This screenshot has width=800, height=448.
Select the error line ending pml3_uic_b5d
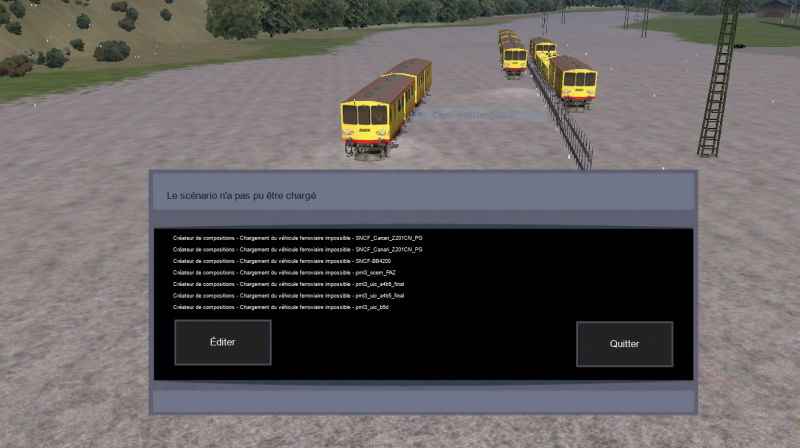281,308
